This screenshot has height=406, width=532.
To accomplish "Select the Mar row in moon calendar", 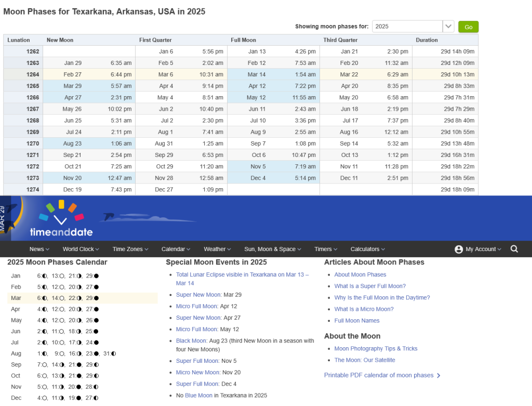I will coord(16,298).
